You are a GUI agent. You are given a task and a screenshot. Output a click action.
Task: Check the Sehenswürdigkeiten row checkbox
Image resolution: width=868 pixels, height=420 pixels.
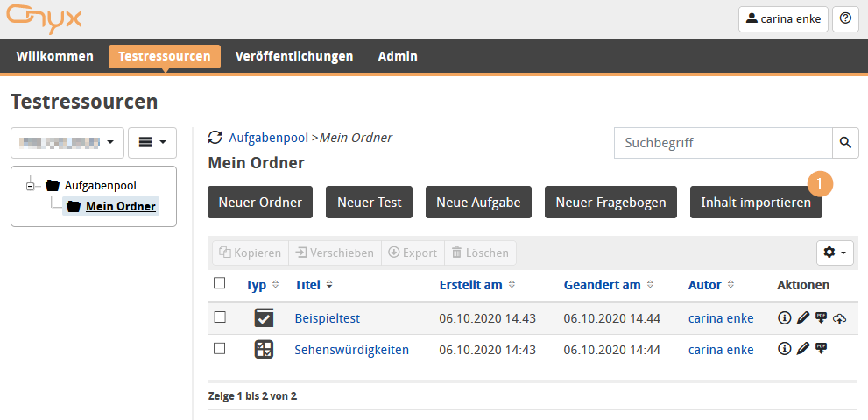click(x=219, y=348)
